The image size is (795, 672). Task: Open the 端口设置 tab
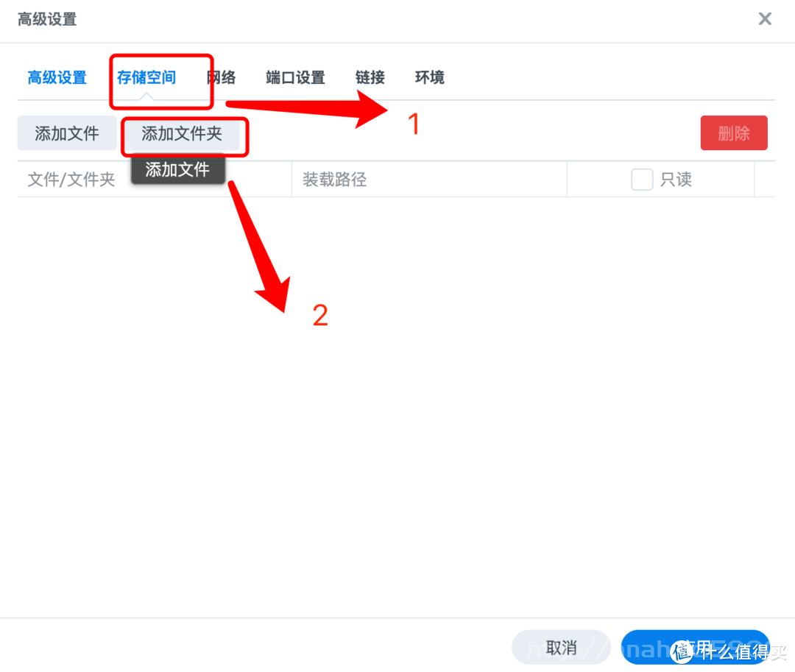pos(296,77)
